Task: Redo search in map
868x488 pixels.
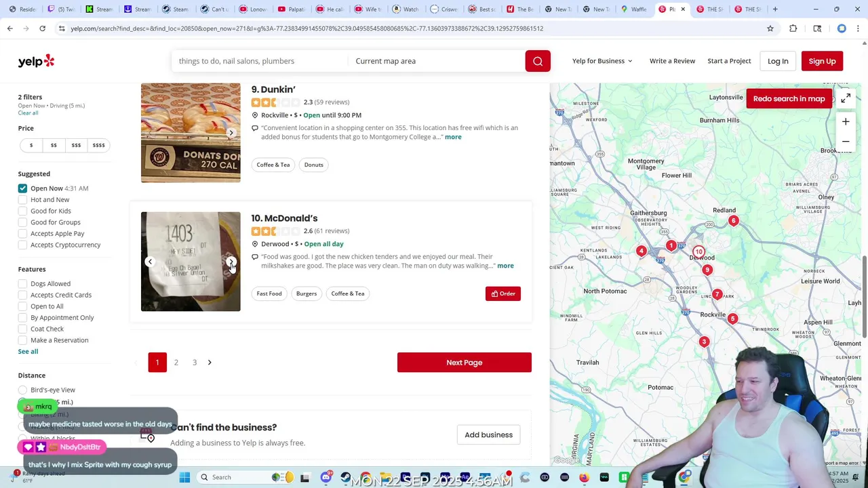Action: click(x=789, y=99)
